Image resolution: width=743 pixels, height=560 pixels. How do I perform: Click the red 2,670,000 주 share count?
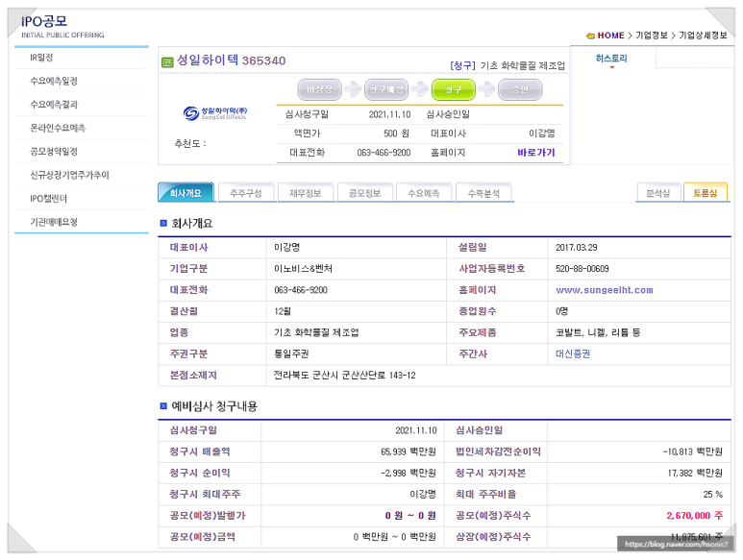click(x=695, y=516)
